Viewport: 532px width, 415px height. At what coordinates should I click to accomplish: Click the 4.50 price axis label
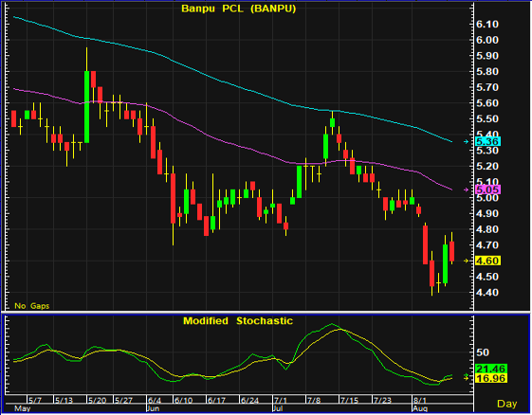pos(487,277)
